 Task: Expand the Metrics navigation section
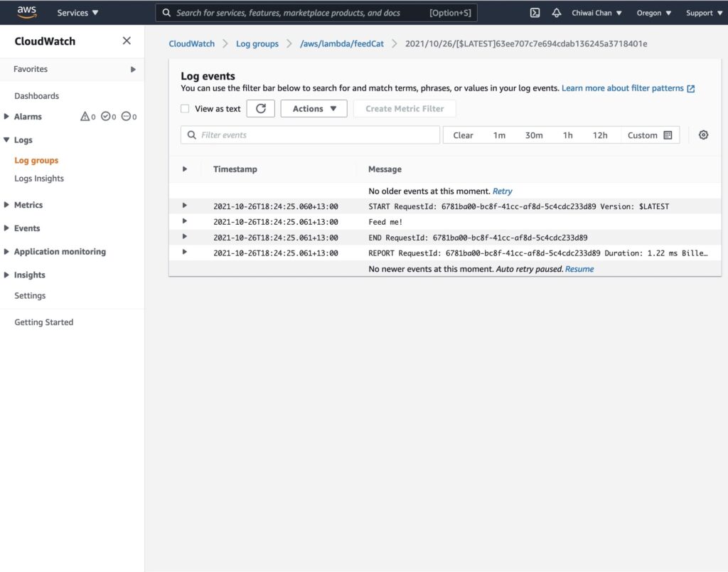(6, 204)
